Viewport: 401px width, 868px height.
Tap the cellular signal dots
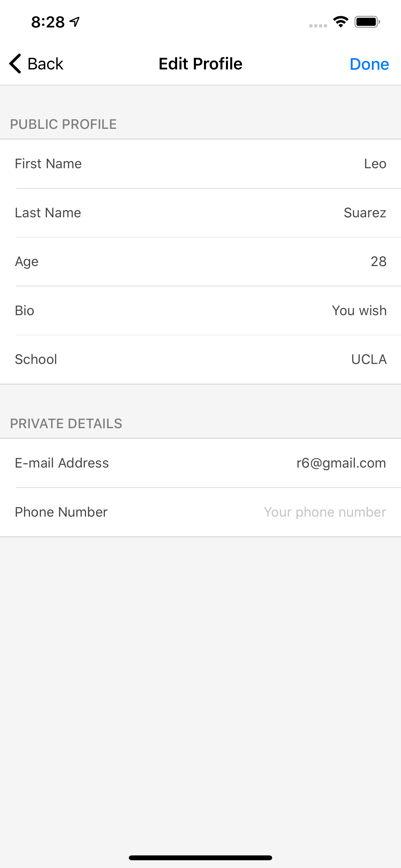click(318, 26)
